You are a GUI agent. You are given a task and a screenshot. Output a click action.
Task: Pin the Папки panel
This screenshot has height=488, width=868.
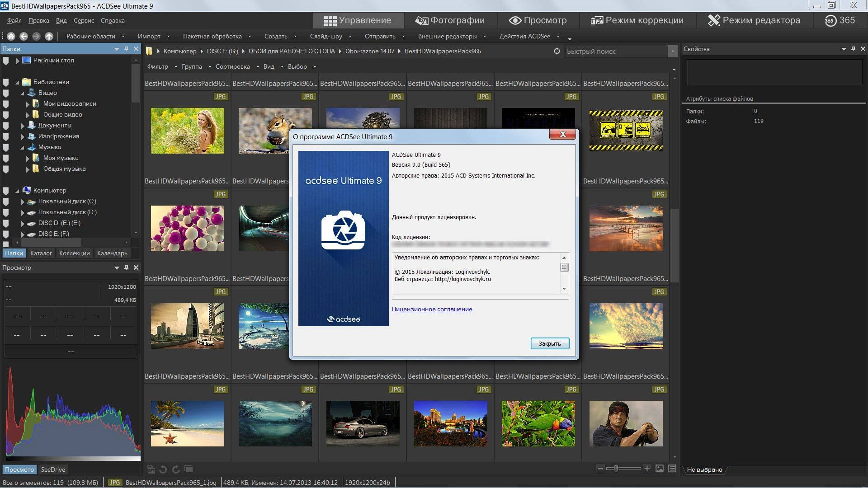point(126,48)
